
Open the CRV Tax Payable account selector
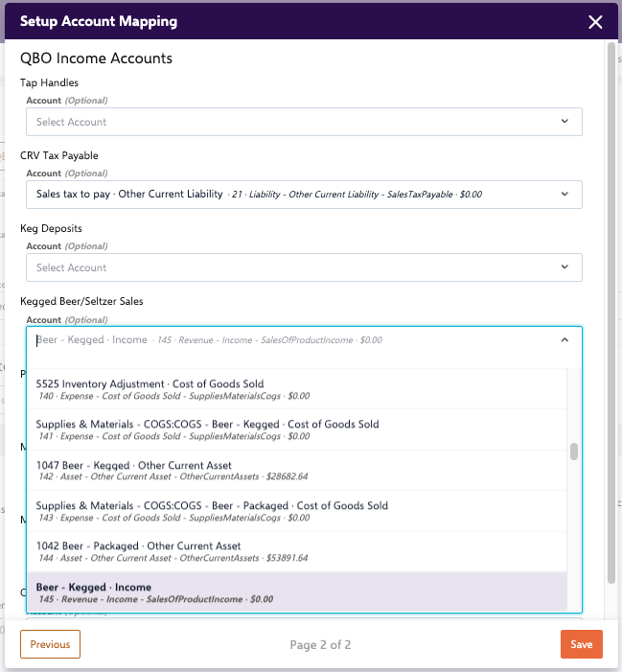click(288, 194)
